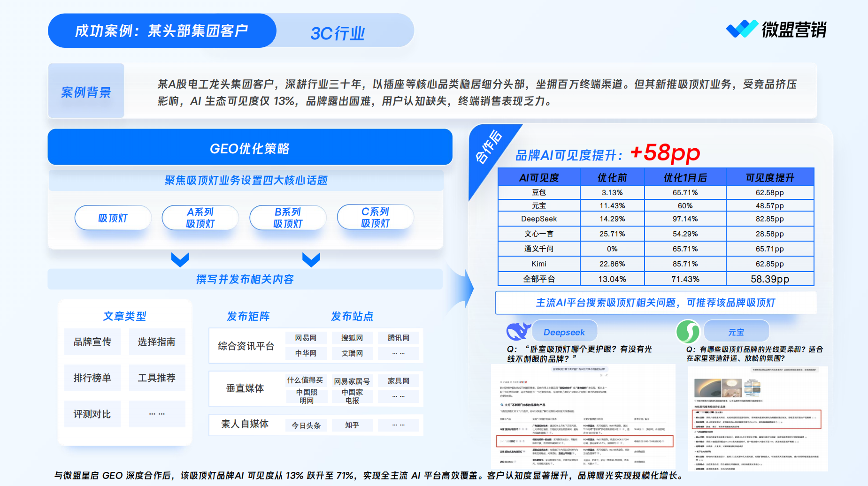Click the 家具网 site tag

(399, 381)
